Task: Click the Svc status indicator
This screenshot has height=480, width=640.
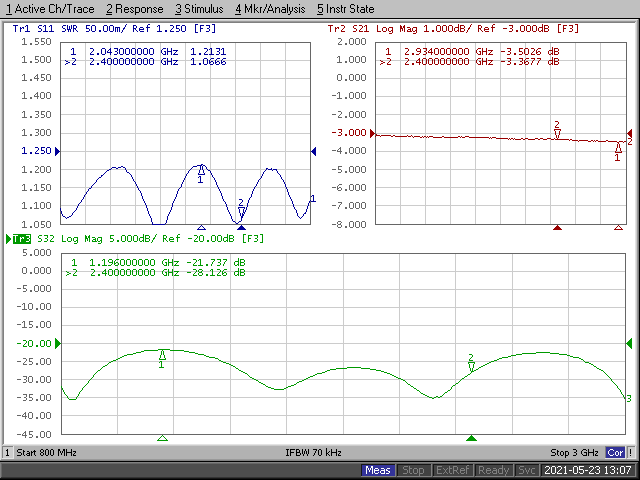Action: [527, 470]
